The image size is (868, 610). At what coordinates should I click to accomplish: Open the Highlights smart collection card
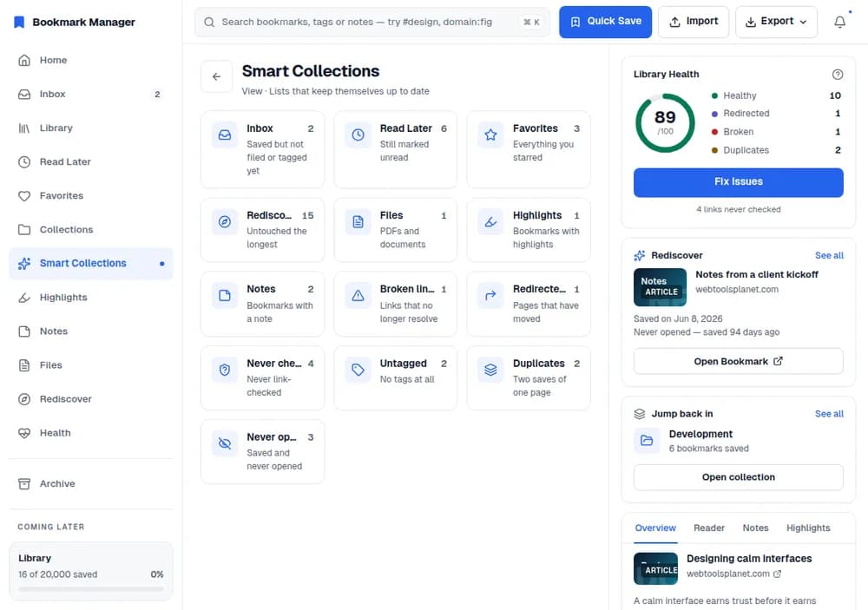pyautogui.click(x=529, y=230)
